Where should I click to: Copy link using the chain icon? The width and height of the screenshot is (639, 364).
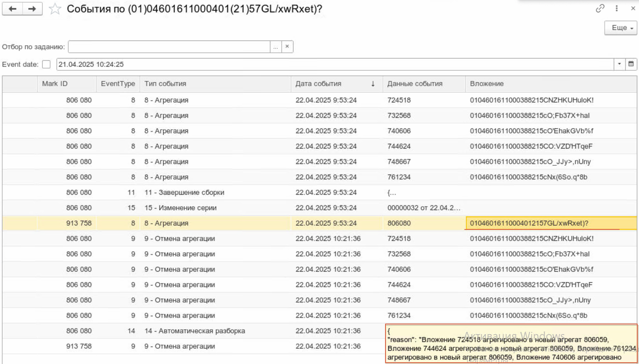600,8
